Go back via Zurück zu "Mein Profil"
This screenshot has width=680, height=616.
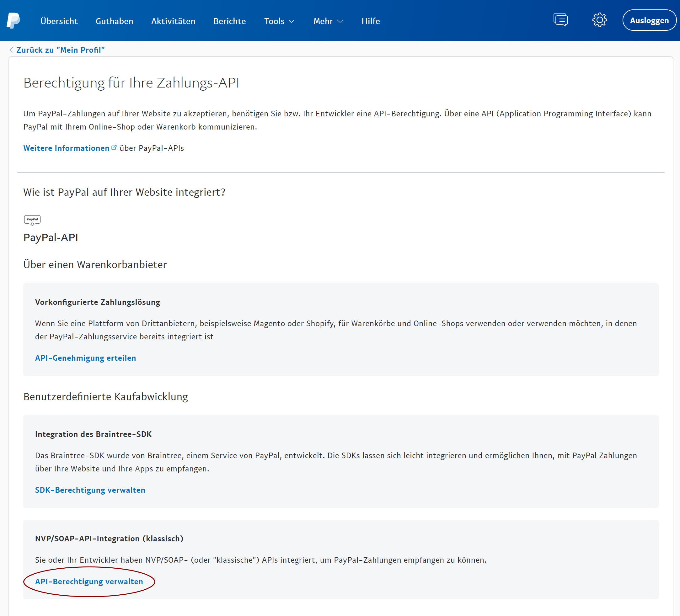point(60,50)
